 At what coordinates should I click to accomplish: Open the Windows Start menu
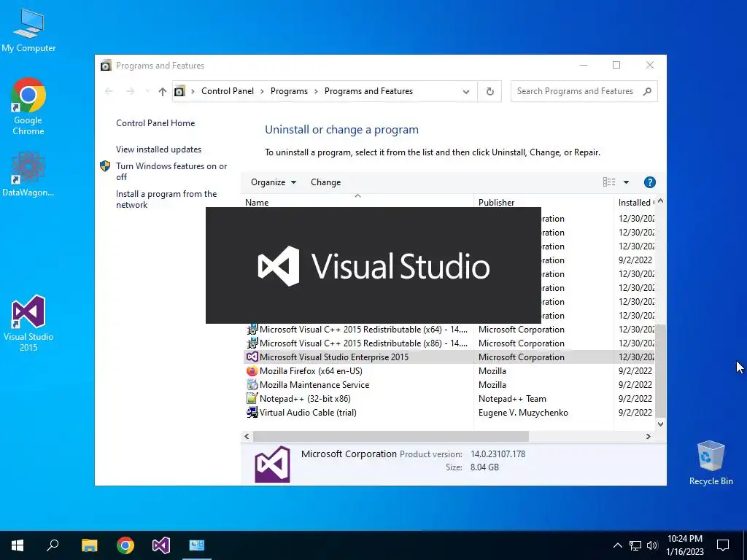click(x=18, y=545)
